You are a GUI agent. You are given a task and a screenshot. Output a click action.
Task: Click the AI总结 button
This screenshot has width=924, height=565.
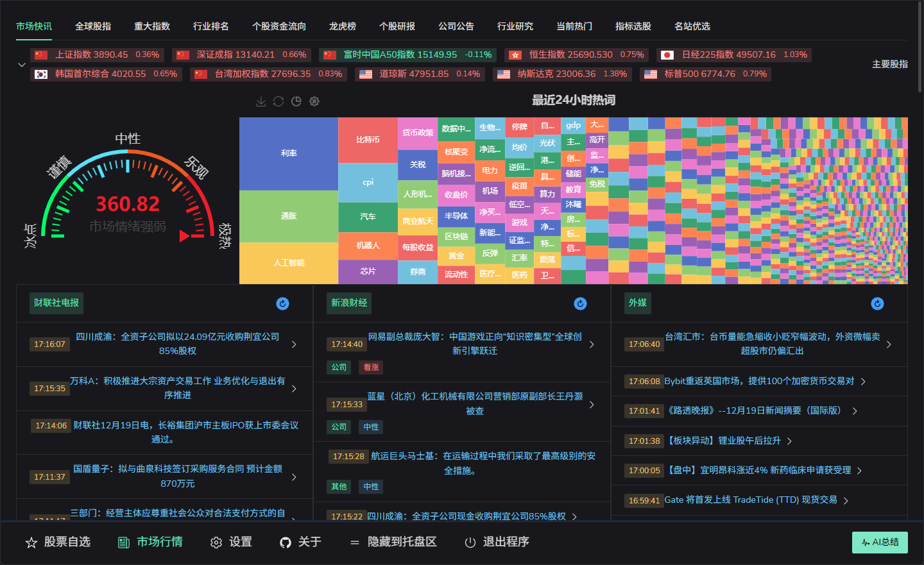tap(880, 542)
